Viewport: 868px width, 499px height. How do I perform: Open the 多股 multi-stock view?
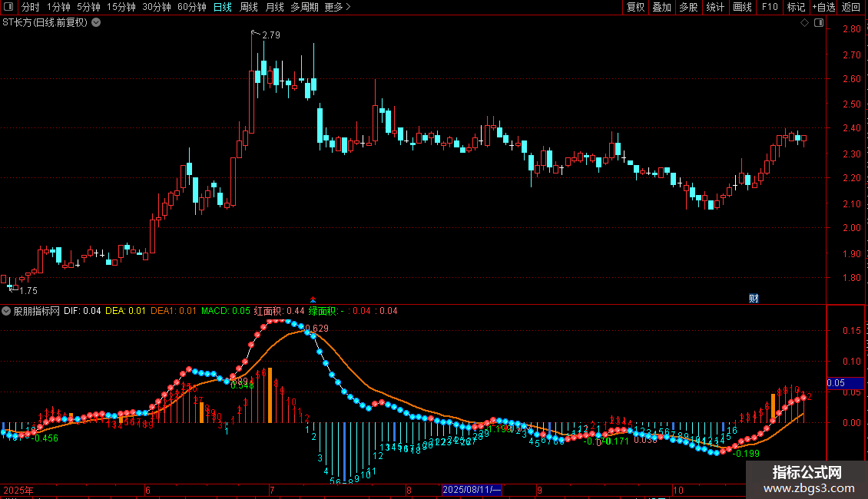click(688, 7)
